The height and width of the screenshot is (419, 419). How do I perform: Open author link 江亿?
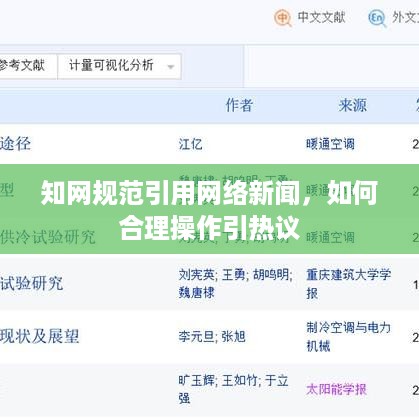pyautogui.click(x=190, y=144)
